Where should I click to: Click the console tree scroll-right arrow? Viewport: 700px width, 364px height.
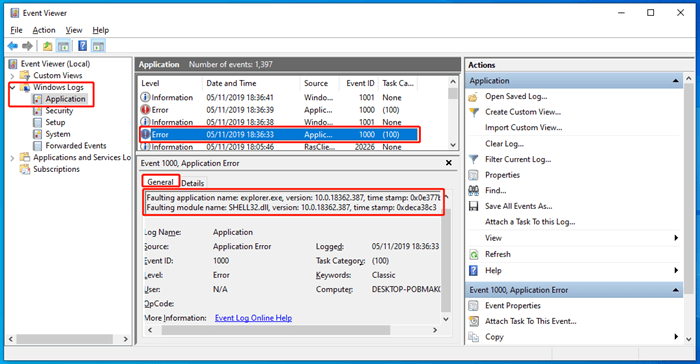tap(125, 339)
